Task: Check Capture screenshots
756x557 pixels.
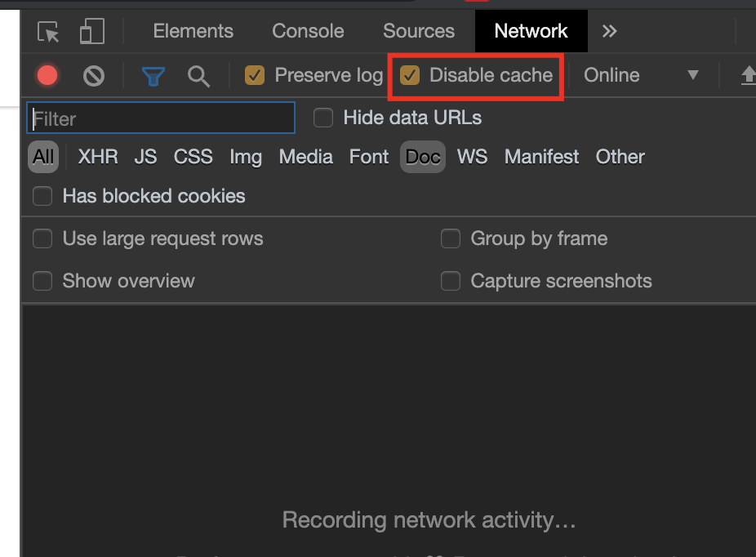Action: pyautogui.click(x=451, y=281)
